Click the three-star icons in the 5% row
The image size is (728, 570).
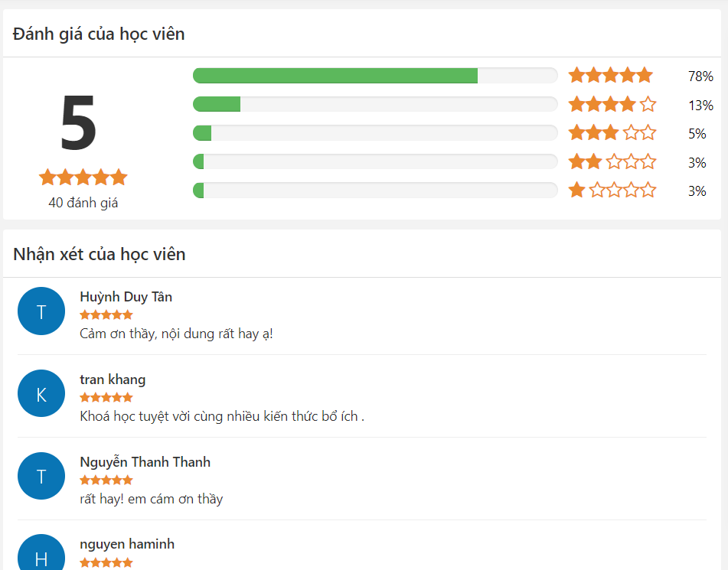tap(612, 133)
